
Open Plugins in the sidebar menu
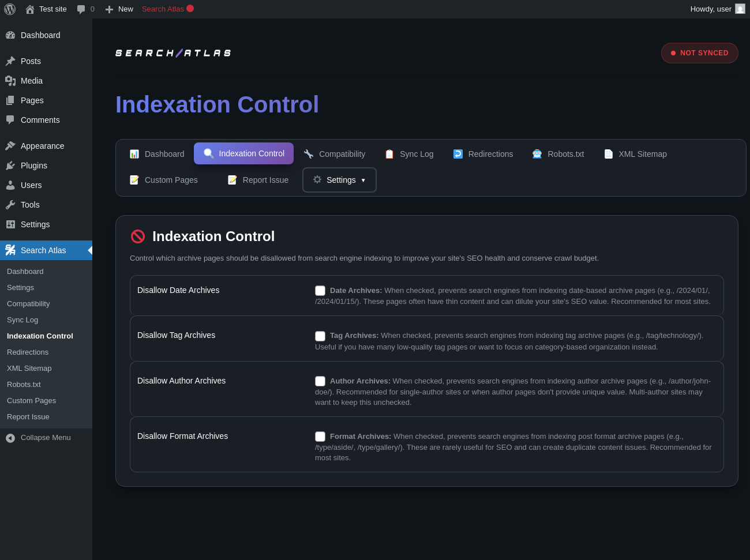[x=34, y=166]
